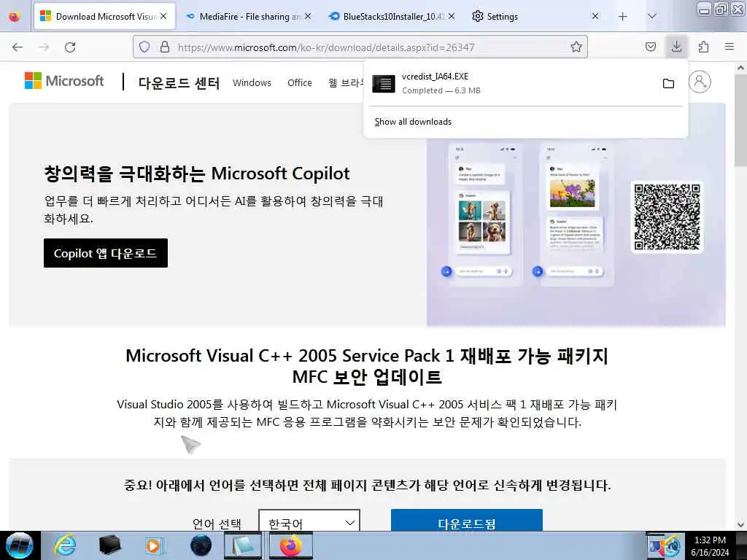Open the dark globe taskbar icon
Viewport: 747px width, 560px height.
point(201,545)
